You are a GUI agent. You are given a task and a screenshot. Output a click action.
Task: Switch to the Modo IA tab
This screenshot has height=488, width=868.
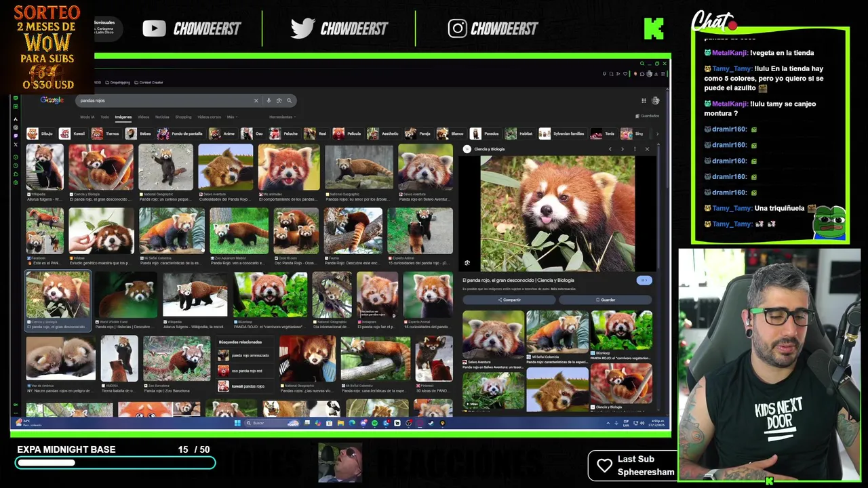pyautogui.click(x=87, y=117)
